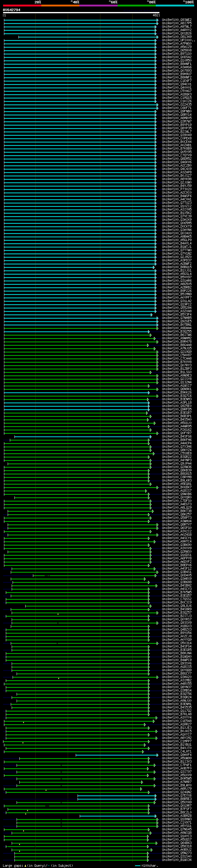The image size is (197, 868).
Task: Open hit UniRef100_A9TWL7
Action: (177, 26)
